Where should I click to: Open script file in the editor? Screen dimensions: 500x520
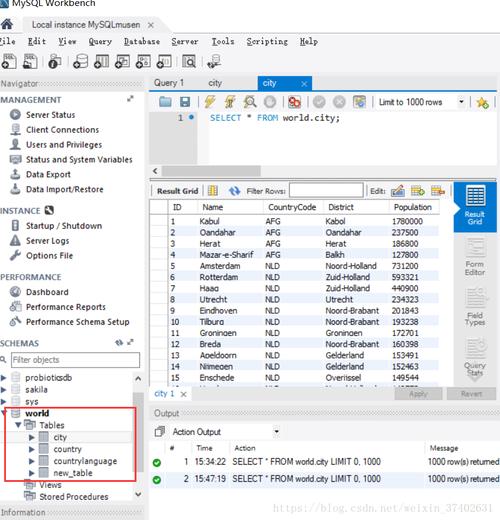pos(165,102)
